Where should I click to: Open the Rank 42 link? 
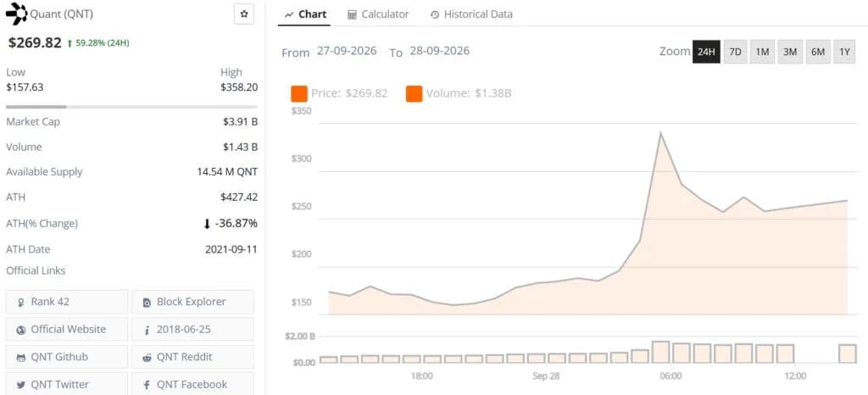(67, 302)
